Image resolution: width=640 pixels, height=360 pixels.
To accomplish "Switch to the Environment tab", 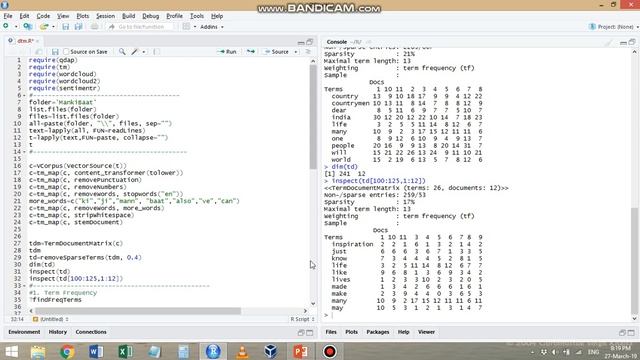I will 24,332.
